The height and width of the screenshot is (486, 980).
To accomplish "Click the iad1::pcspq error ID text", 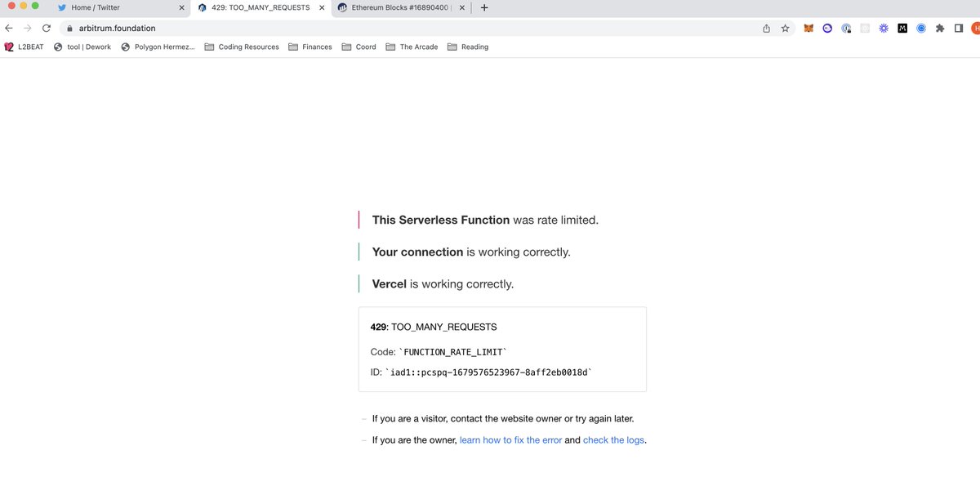I will [x=488, y=372].
